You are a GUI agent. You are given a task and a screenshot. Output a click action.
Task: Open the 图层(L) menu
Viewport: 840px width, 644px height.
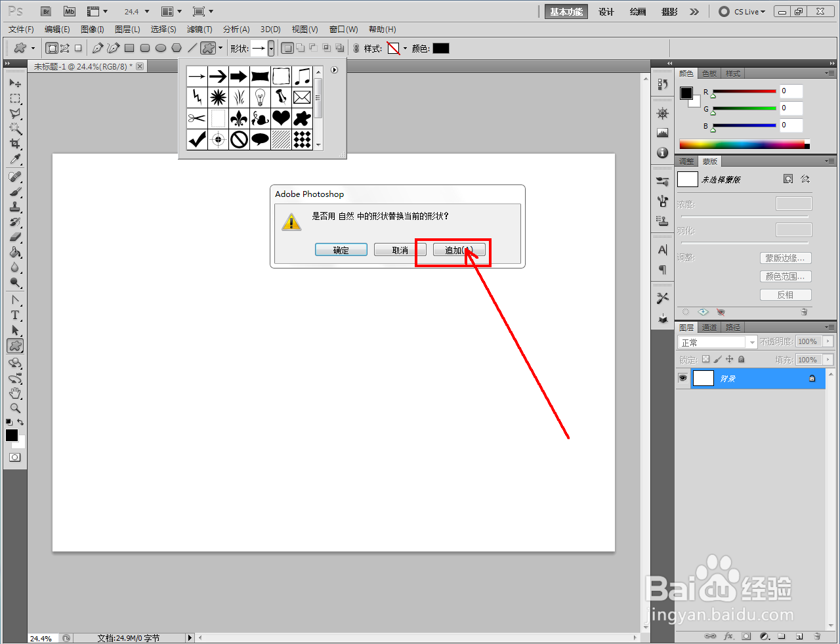coord(127,30)
